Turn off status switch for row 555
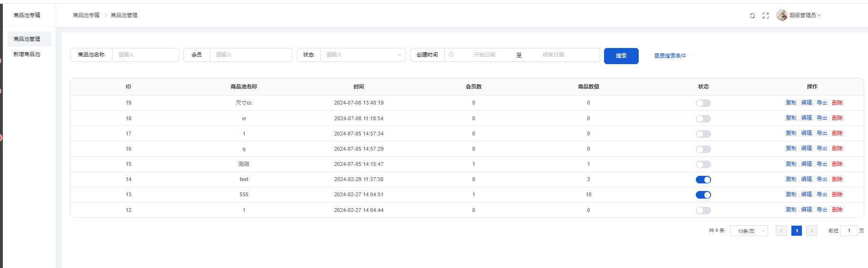The width and height of the screenshot is (868, 268). tap(703, 195)
